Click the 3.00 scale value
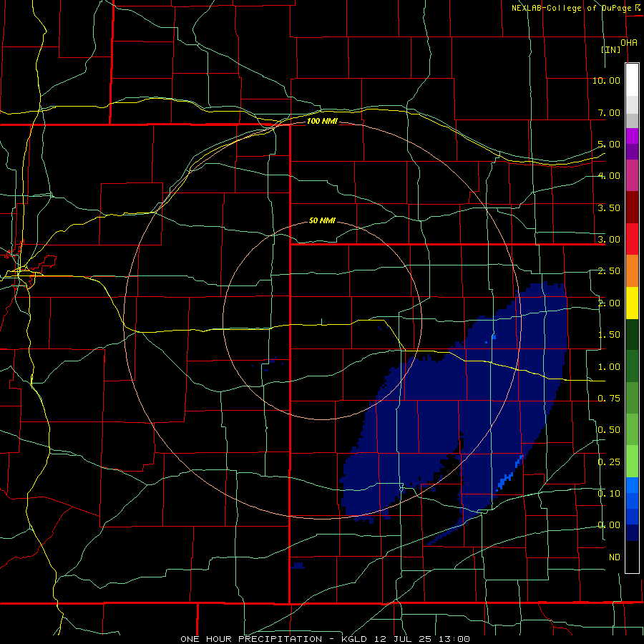The width and height of the screenshot is (644, 644). (609, 240)
